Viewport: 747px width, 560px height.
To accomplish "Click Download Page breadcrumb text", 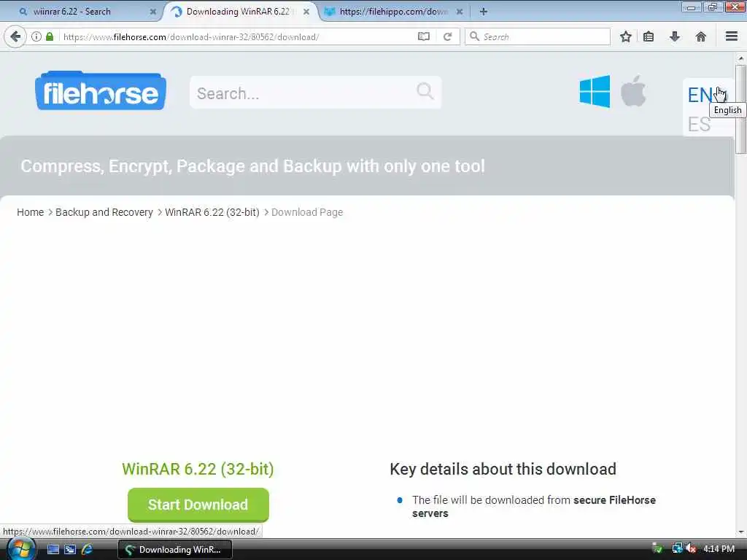I will click(x=307, y=212).
